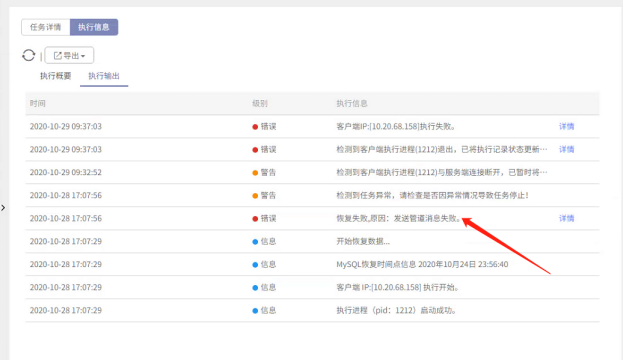
Task: Select the 执行输出 sub-tab
Action: [x=104, y=76]
